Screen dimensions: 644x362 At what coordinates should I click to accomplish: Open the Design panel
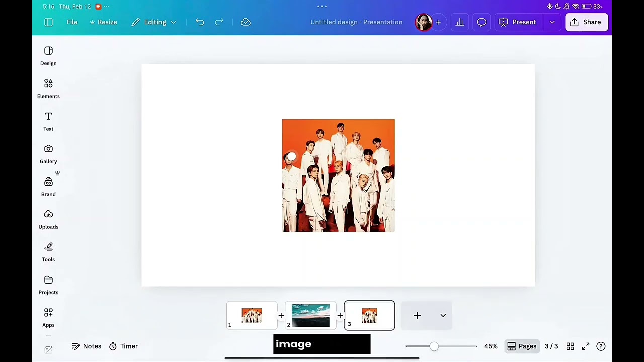[48, 56]
